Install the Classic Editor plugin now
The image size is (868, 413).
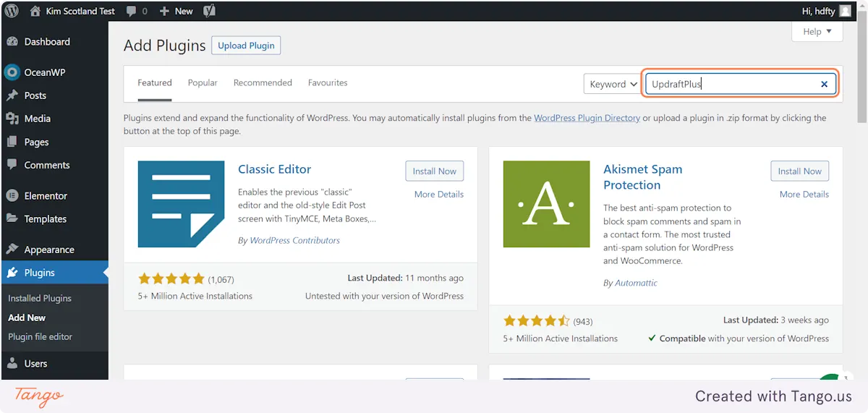[x=434, y=171]
